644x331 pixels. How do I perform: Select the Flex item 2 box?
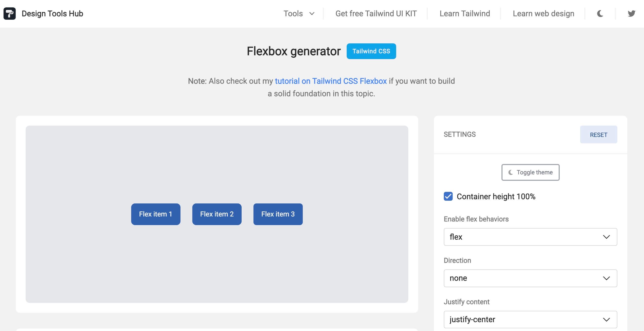coord(216,214)
